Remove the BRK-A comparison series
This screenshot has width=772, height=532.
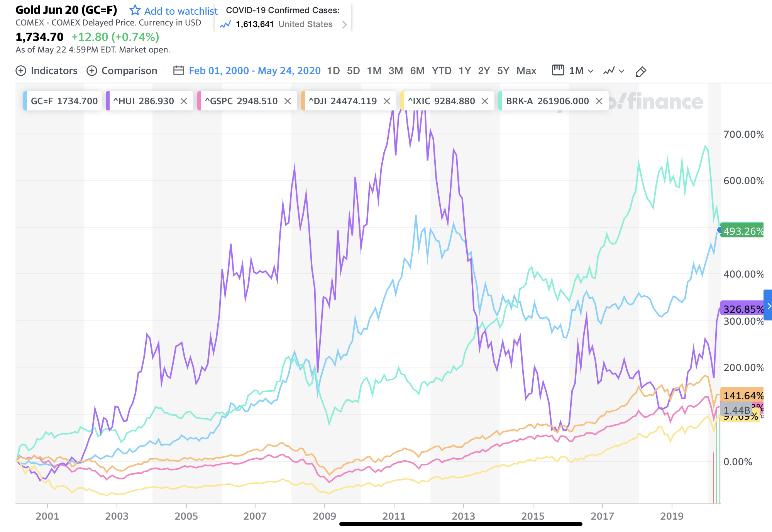(599, 101)
